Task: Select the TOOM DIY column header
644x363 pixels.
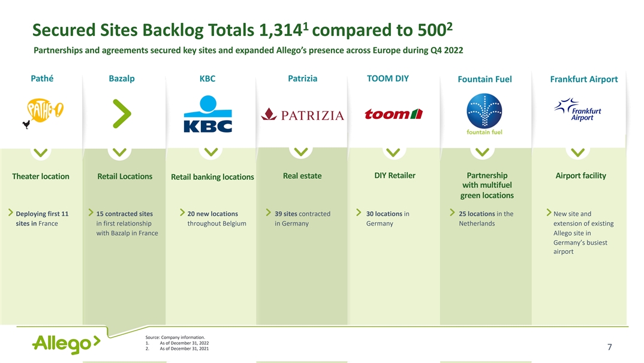Action: (x=387, y=79)
